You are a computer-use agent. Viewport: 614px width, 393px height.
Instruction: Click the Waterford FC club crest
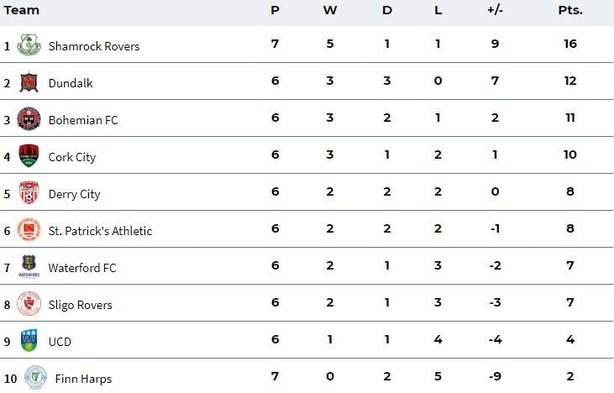(x=29, y=267)
